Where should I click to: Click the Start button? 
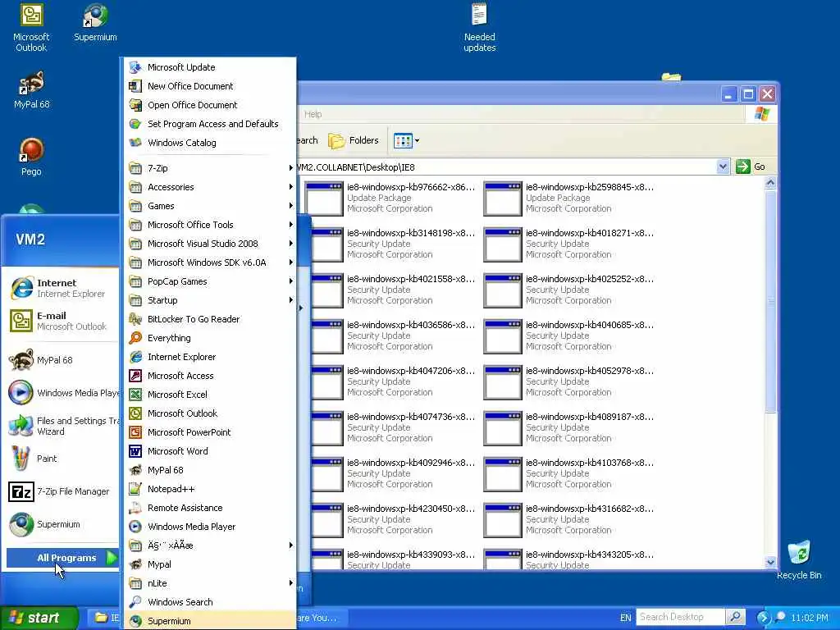(39, 618)
